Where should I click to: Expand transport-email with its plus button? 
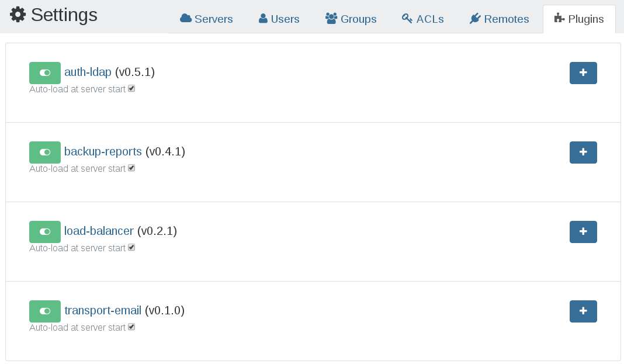[583, 311]
